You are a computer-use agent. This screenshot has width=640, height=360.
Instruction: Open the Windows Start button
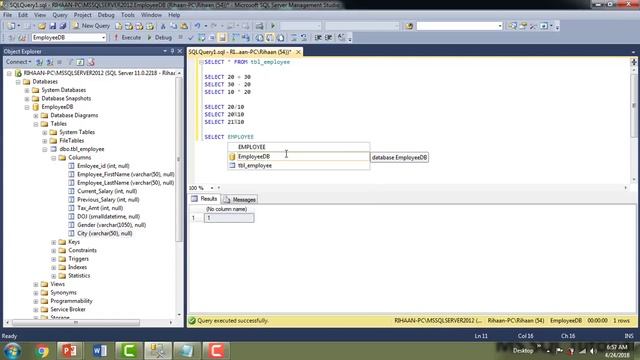(13, 351)
